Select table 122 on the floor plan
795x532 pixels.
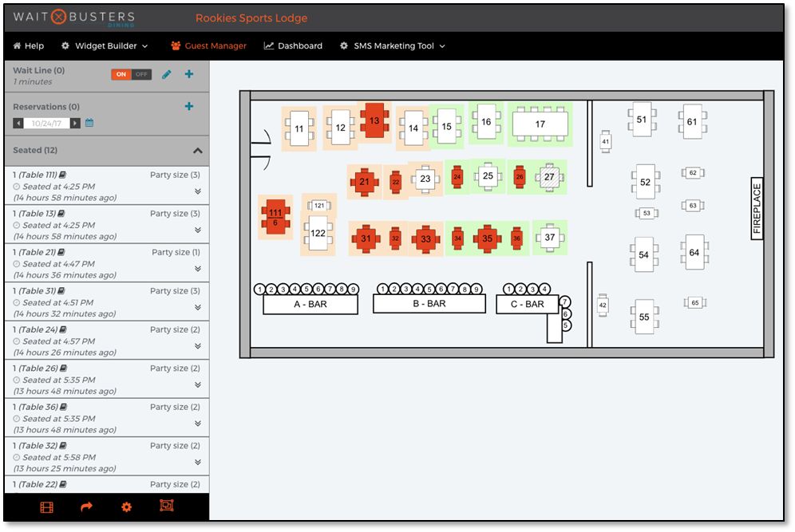pyautogui.click(x=318, y=233)
